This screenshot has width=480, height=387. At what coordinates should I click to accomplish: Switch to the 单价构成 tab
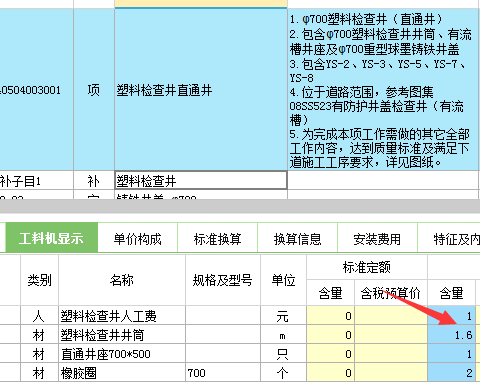(137, 238)
